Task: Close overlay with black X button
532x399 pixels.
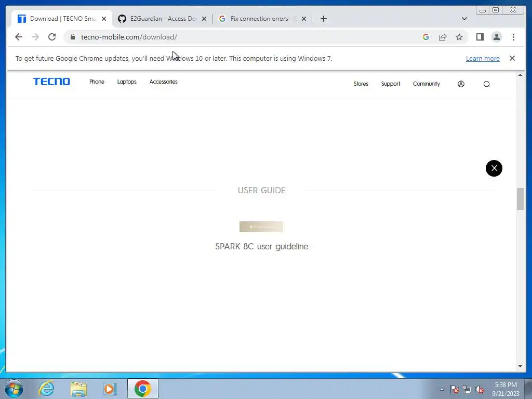Action: point(494,168)
